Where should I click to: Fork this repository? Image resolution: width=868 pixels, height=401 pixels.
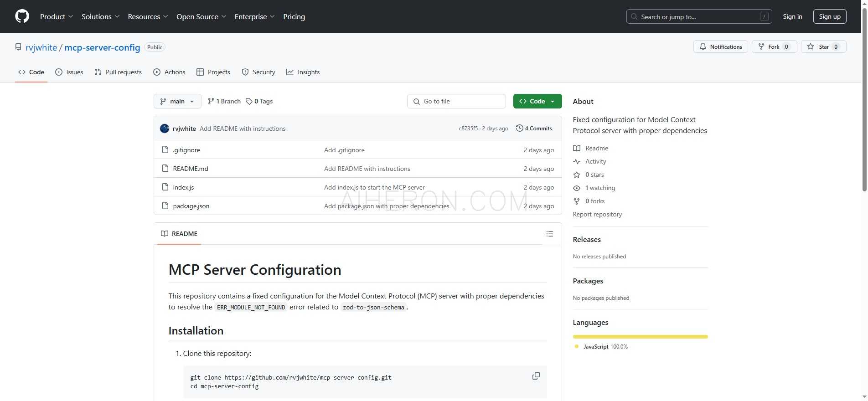pyautogui.click(x=774, y=46)
